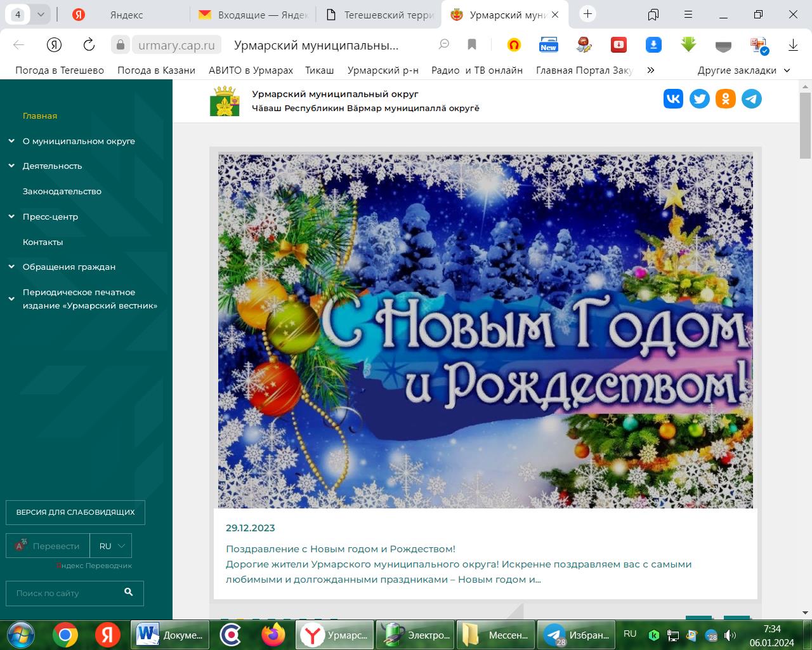Close the Урмарский муни tab
The image size is (812, 650).
point(556,15)
